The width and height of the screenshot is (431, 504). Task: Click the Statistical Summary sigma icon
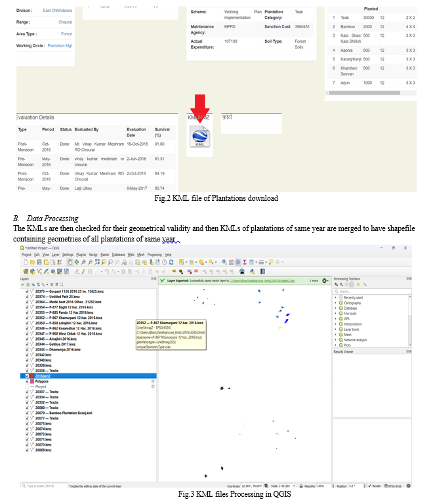click(245, 262)
